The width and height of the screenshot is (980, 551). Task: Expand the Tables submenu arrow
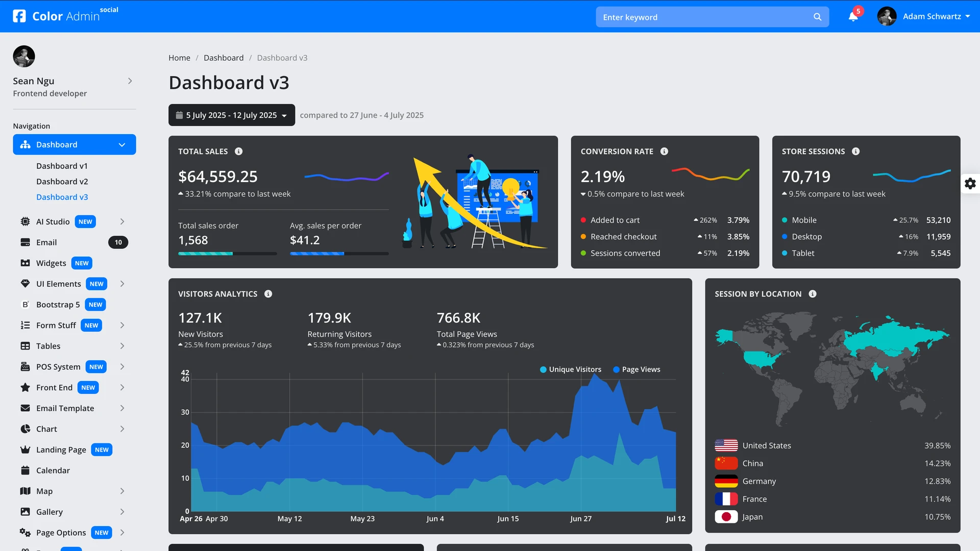click(122, 346)
